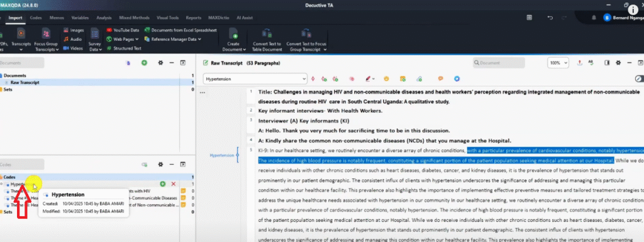Add subcode with green plus on Hypertension row

[163, 185]
